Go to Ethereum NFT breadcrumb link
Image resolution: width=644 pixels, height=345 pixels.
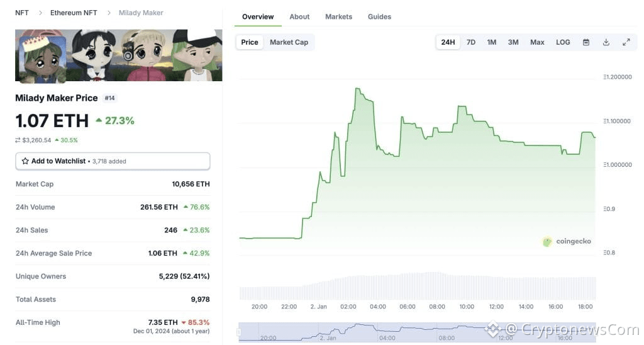(74, 13)
